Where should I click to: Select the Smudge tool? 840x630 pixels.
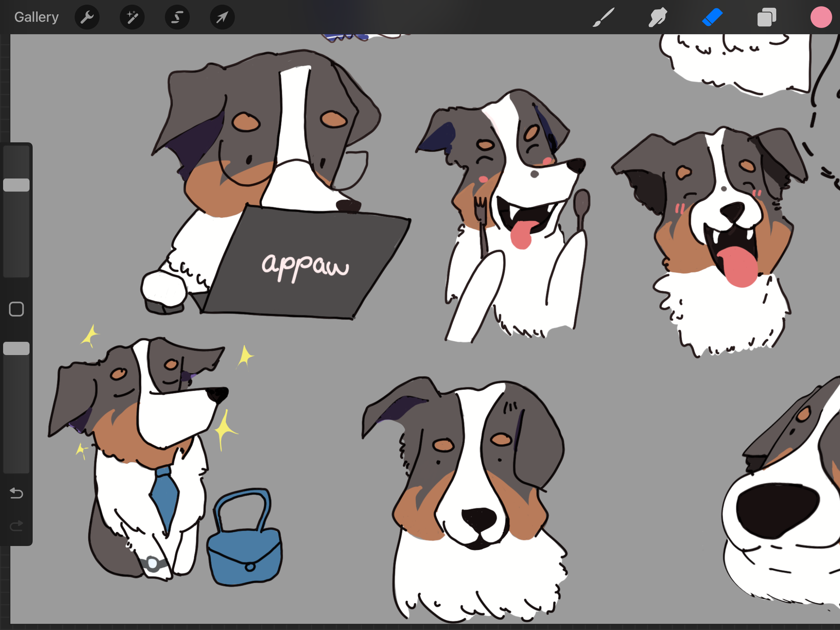pos(658,17)
